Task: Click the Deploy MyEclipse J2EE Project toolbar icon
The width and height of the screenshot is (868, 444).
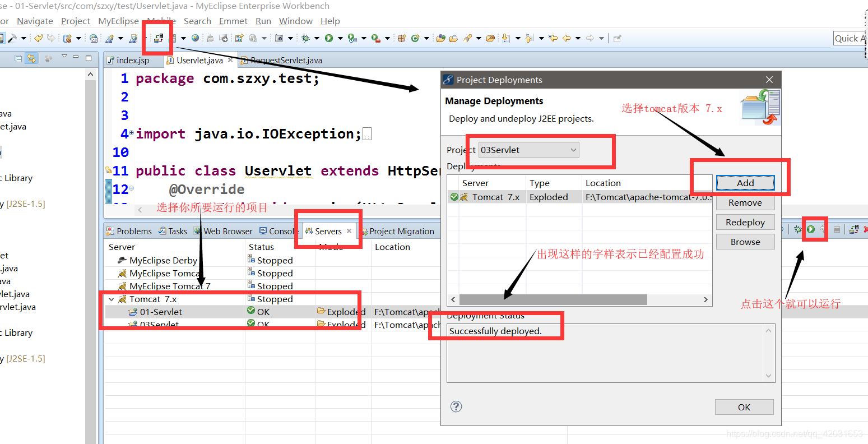Action: (159, 38)
